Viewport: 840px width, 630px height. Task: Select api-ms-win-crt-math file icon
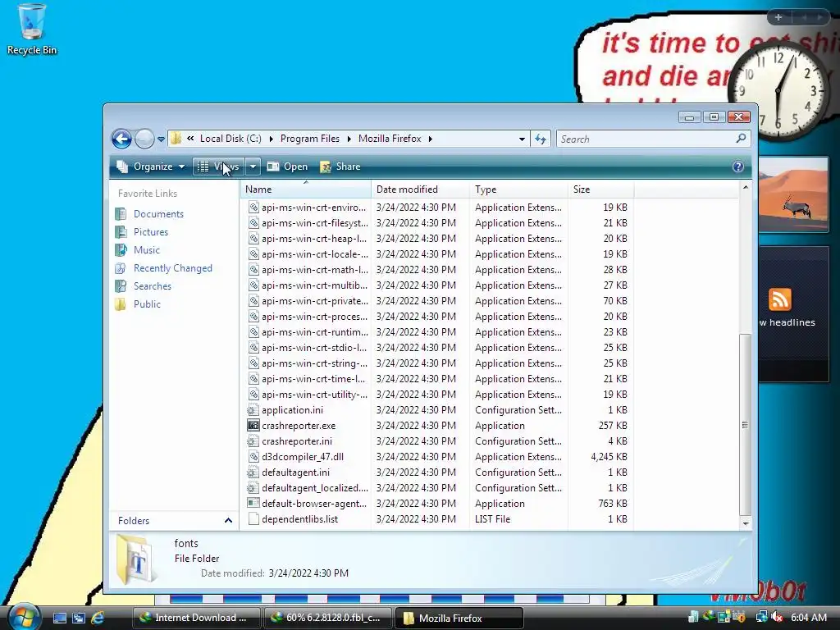tap(253, 269)
